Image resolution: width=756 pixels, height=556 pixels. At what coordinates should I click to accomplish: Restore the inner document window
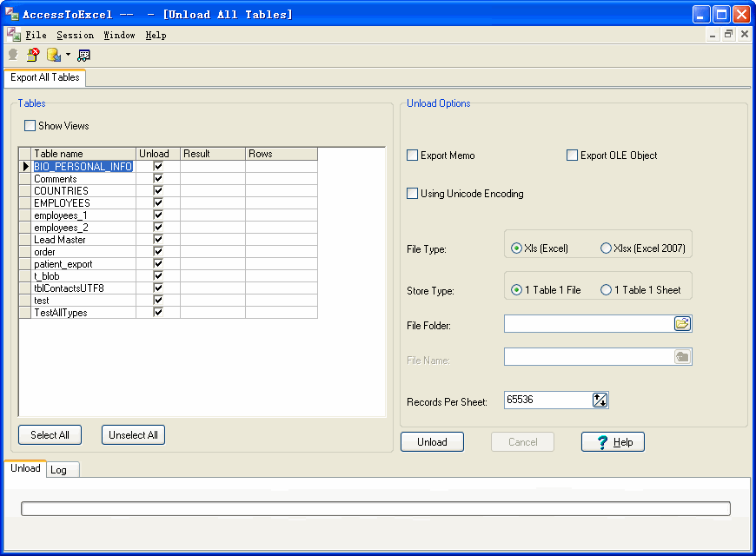click(728, 34)
